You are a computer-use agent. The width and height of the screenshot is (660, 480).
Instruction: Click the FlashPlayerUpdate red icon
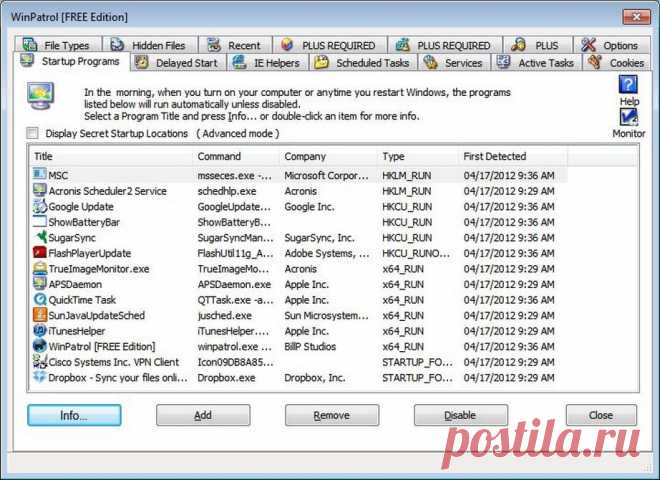click(40, 253)
